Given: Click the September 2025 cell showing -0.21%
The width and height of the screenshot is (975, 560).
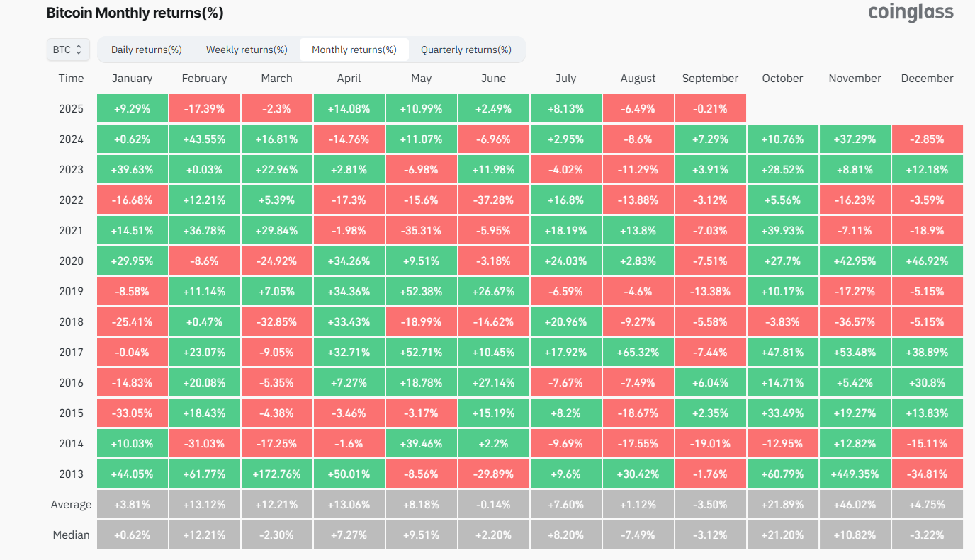Looking at the screenshot, I should tap(710, 108).
